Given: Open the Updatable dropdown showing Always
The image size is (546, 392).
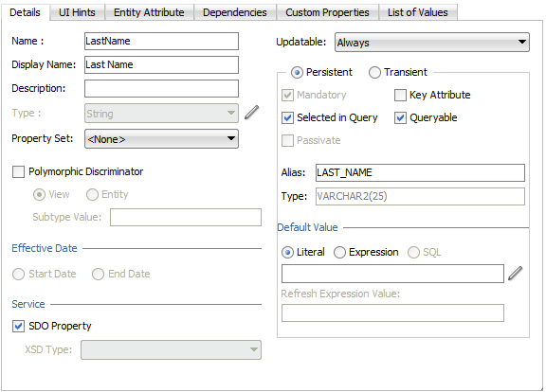Looking at the screenshot, I should click(x=432, y=43).
